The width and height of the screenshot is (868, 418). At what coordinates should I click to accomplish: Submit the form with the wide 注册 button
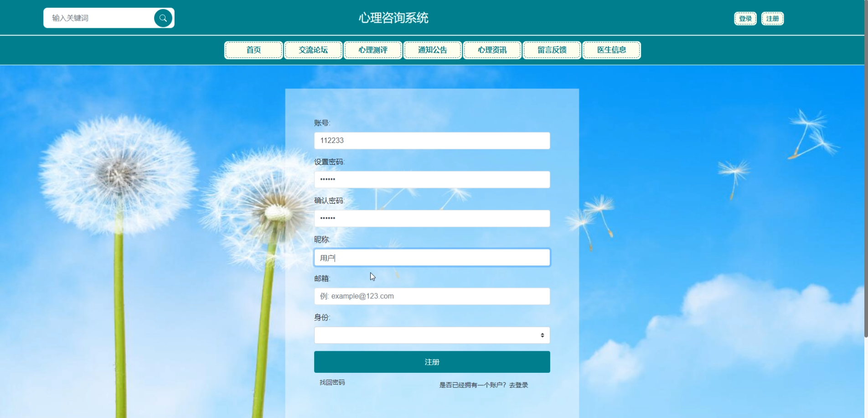(x=432, y=362)
